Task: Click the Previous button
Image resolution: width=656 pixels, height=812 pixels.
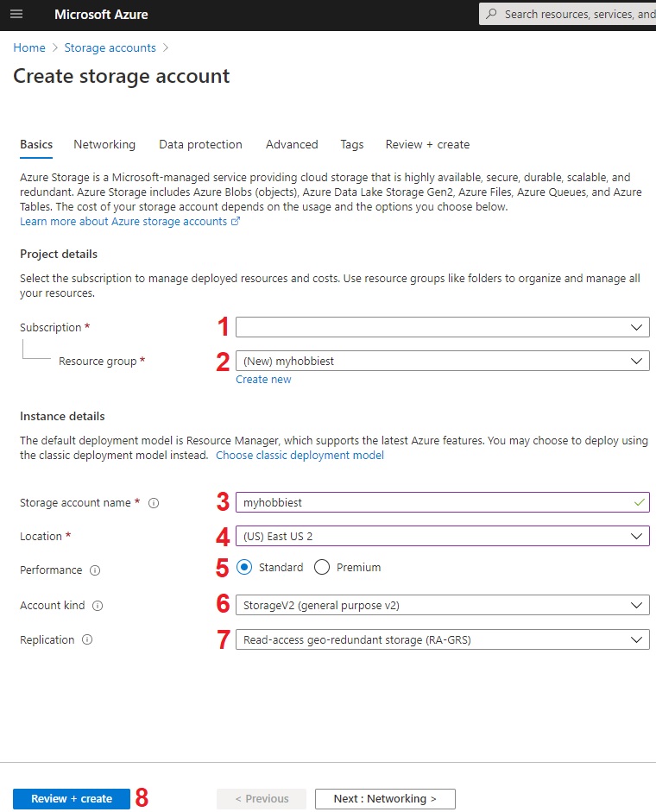Action: coord(262,798)
